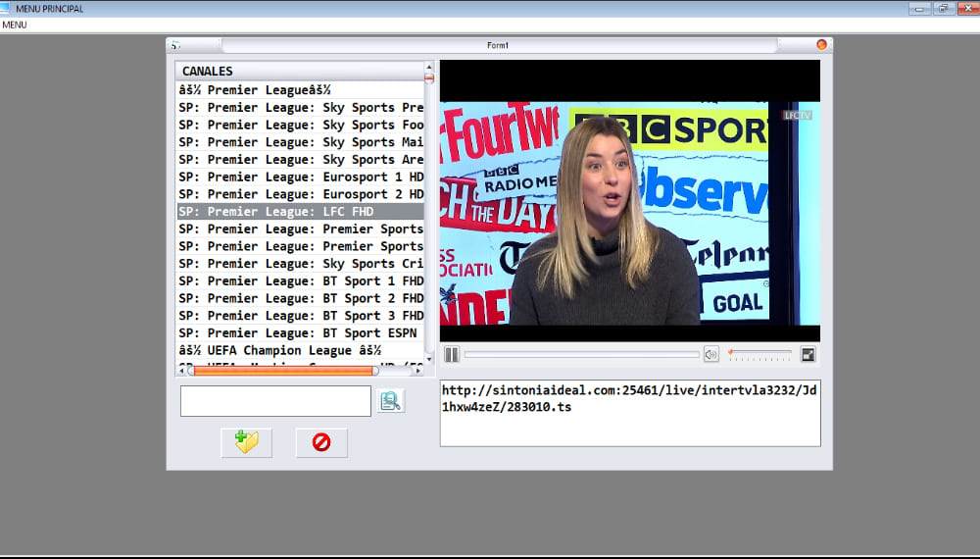Select the second Premier Sports channel row
The width and height of the screenshot is (980, 559).
(300, 246)
